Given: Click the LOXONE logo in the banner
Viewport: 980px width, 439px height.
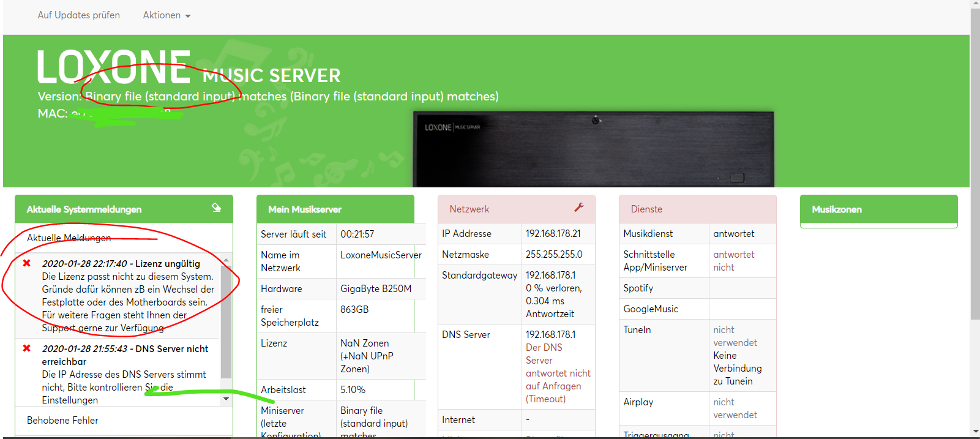Looking at the screenshot, I should 114,67.
